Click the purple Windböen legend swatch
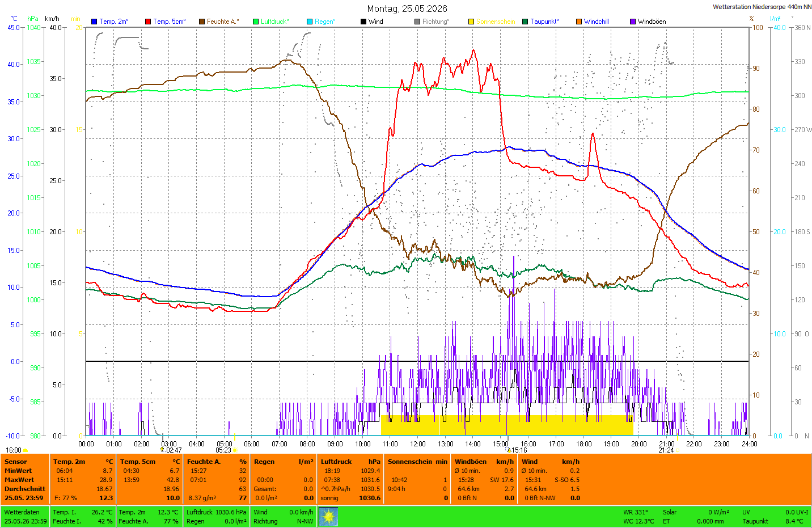This screenshot has width=812, height=528. pyautogui.click(x=633, y=22)
